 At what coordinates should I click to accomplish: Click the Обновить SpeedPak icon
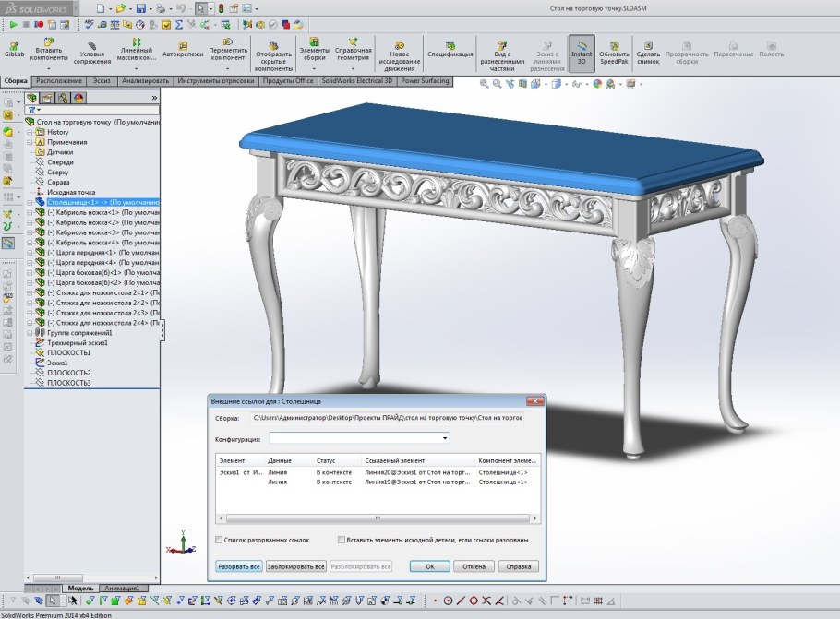click(614, 44)
